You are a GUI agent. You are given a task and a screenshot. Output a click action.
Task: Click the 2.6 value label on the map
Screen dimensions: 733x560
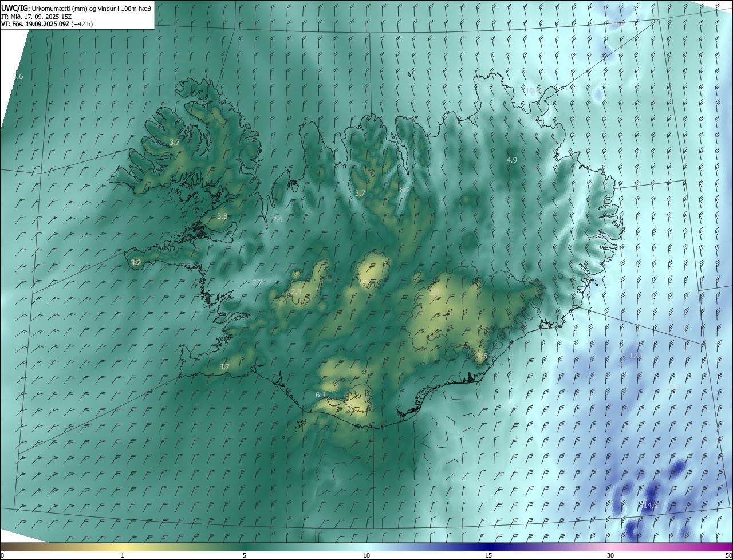click(x=482, y=356)
